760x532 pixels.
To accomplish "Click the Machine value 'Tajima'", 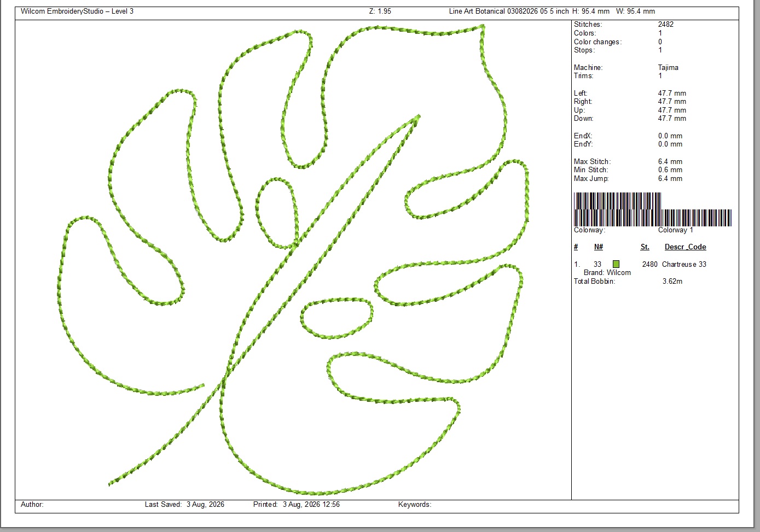I will pyautogui.click(x=668, y=67).
